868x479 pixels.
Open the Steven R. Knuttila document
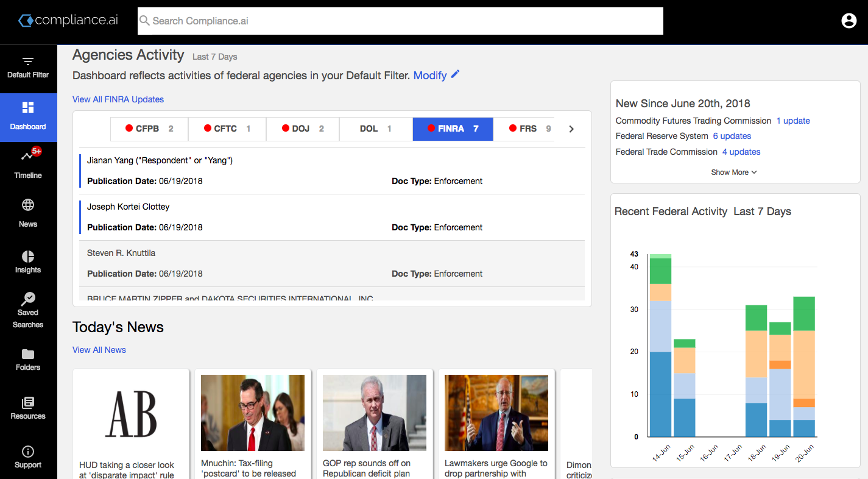pos(332,264)
